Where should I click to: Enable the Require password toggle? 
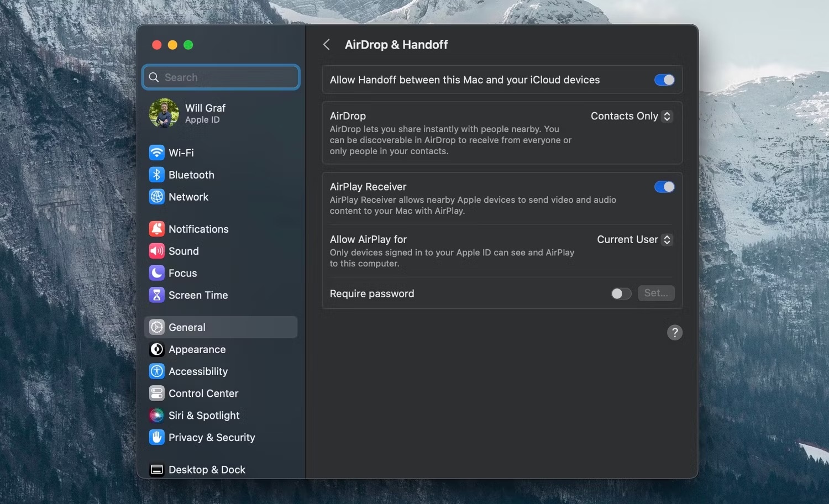point(621,293)
